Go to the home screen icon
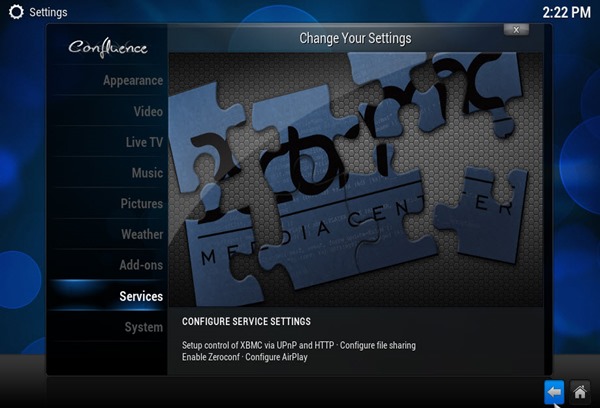The height and width of the screenshot is (408, 600). tap(579, 392)
